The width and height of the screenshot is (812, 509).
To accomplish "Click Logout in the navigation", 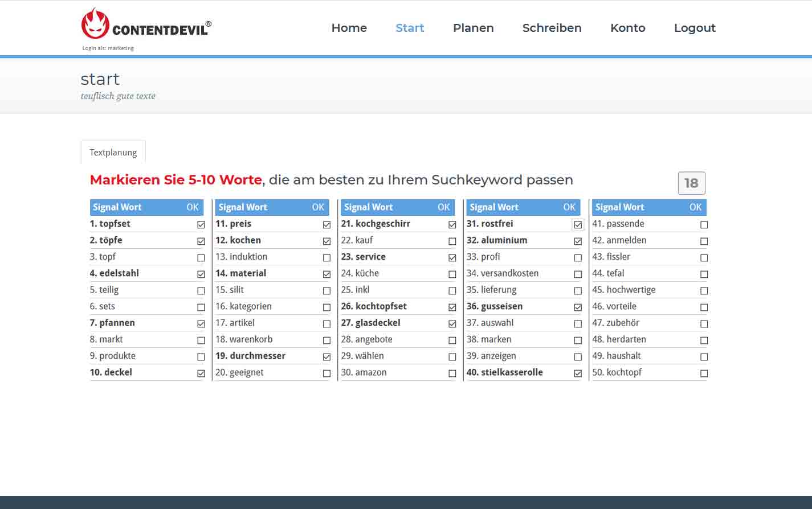I will (x=694, y=28).
